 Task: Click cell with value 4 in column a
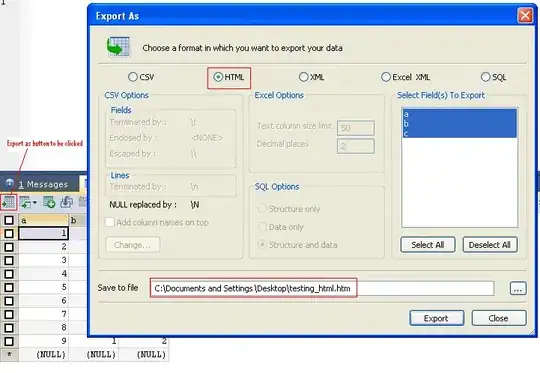[43, 274]
